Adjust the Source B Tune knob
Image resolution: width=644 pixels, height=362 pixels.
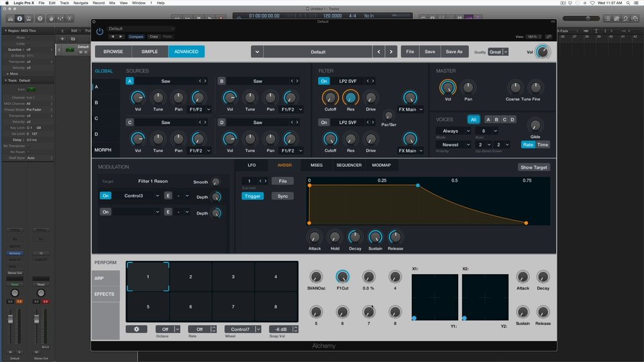[x=250, y=98]
